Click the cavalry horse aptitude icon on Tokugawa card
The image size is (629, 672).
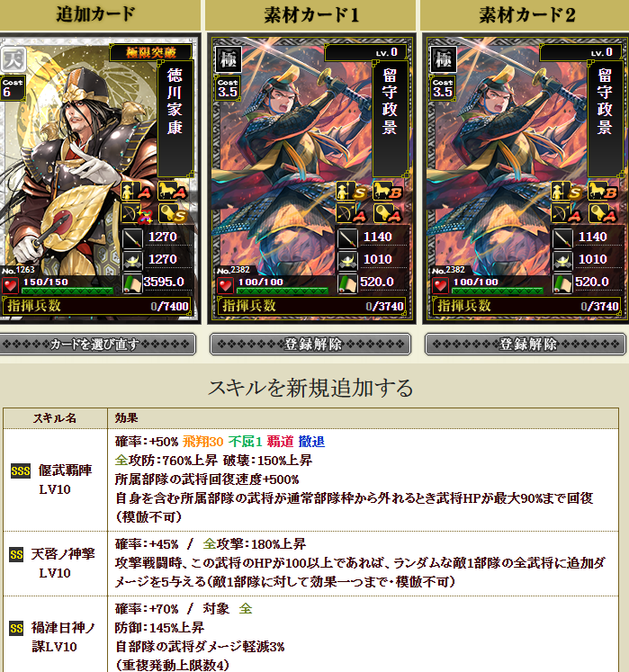tap(172, 191)
